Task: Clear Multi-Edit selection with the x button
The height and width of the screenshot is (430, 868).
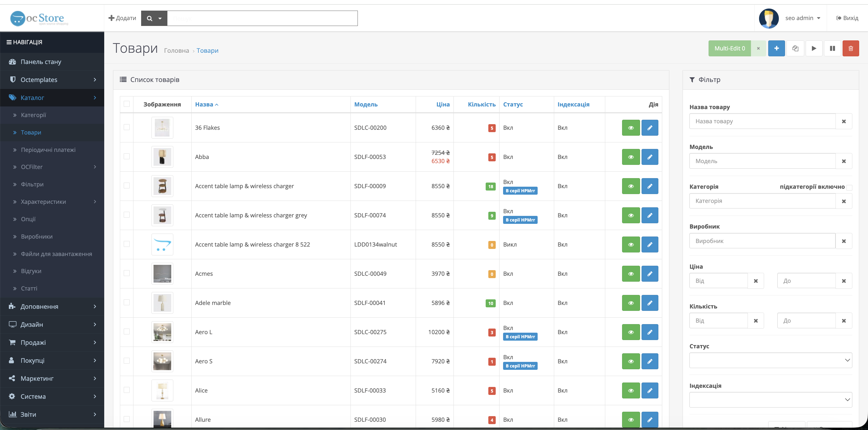Action: point(758,48)
